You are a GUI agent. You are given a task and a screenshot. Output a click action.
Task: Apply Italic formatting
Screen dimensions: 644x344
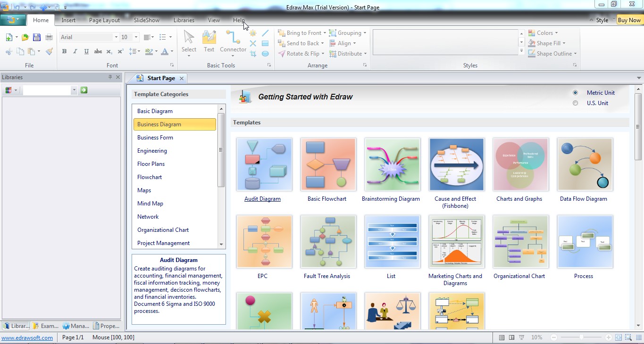[75, 51]
